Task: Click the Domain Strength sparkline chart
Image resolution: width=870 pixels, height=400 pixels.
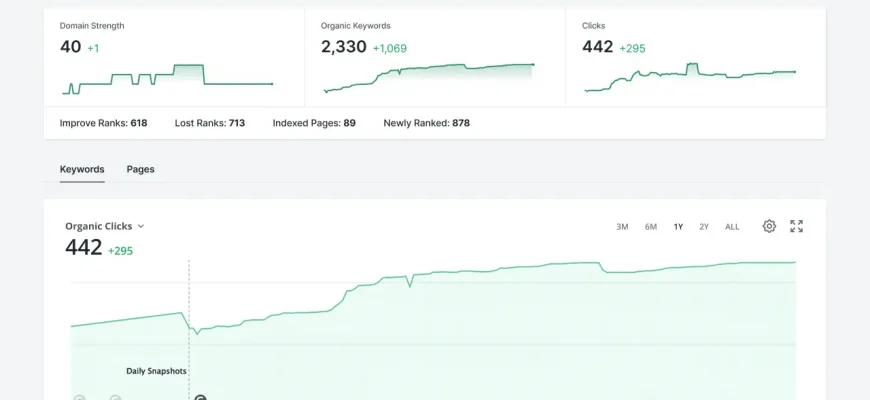Action: 167,80
